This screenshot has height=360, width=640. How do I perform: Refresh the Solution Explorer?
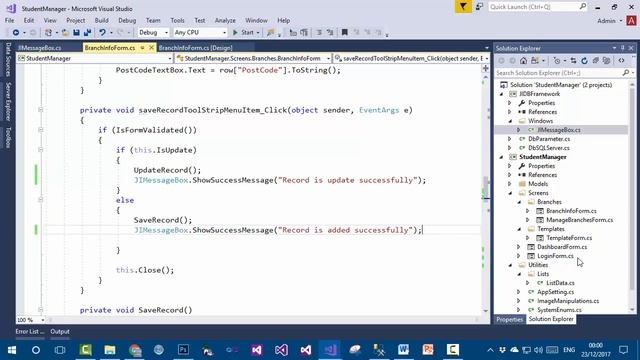point(584,61)
